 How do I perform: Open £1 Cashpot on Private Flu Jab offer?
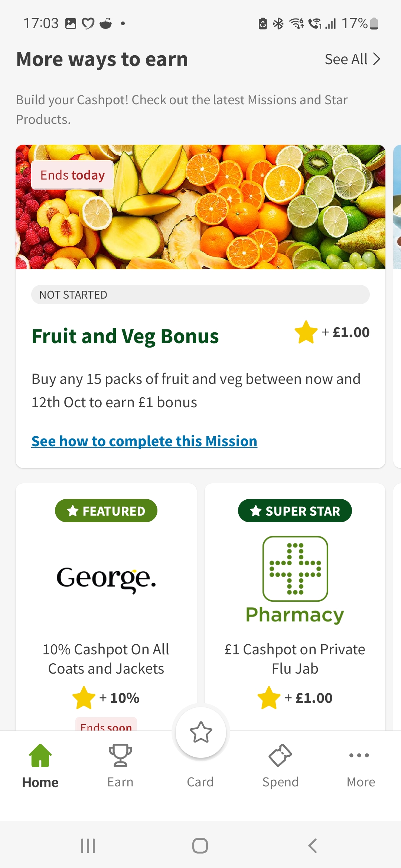[x=295, y=659]
